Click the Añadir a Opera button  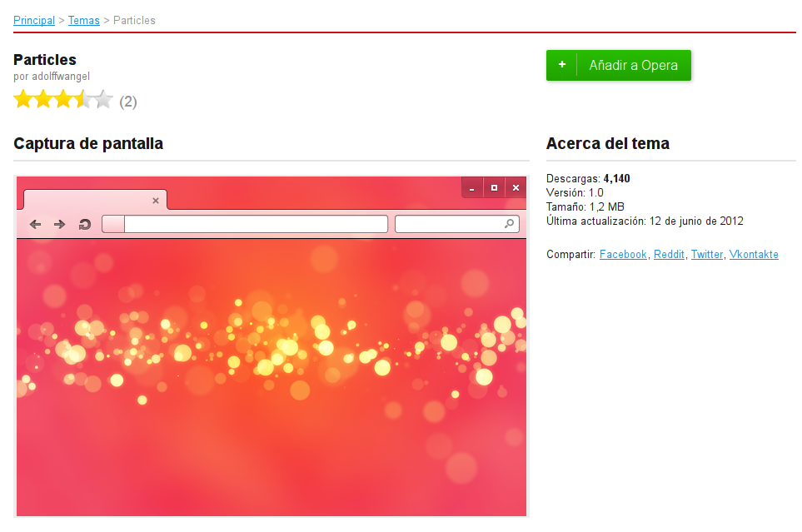click(619, 64)
